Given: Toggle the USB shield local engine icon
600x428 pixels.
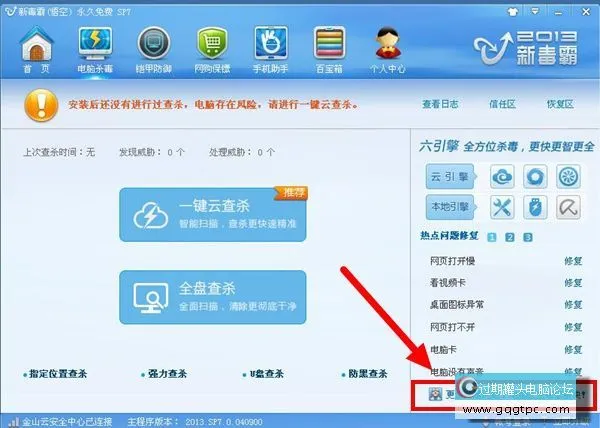Looking at the screenshot, I should click(535, 207).
